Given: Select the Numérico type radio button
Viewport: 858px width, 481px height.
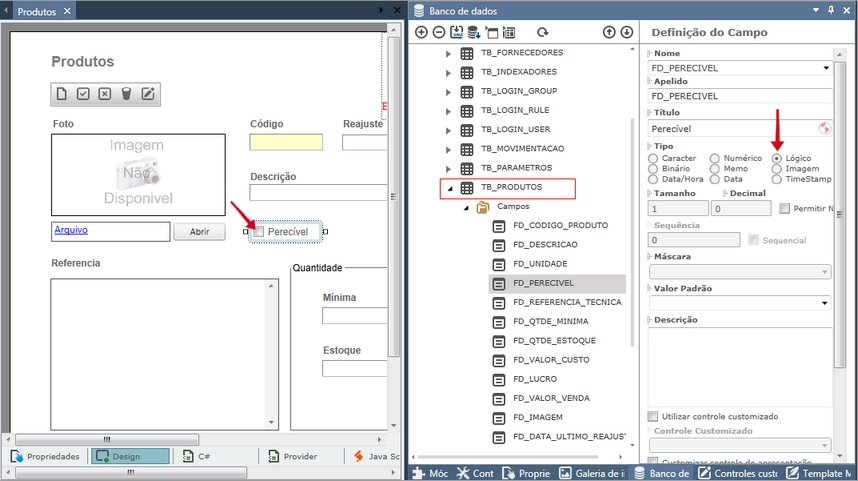Looking at the screenshot, I should point(715,158).
